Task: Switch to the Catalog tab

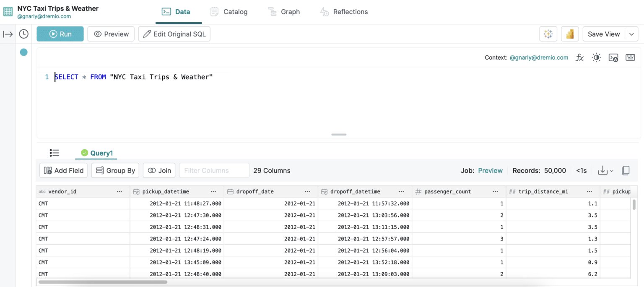Action: point(229,12)
